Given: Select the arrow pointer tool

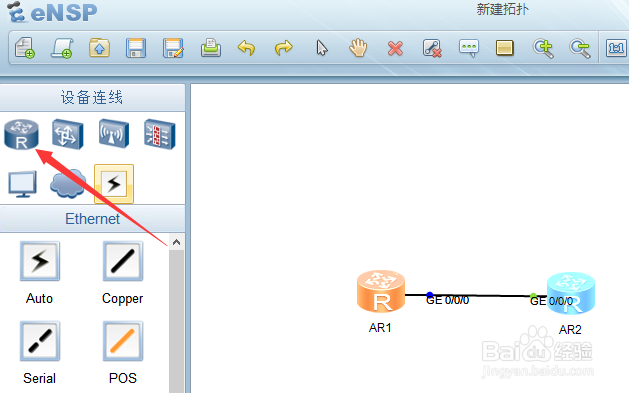Looking at the screenshot, I should click(x=322, y=48).
